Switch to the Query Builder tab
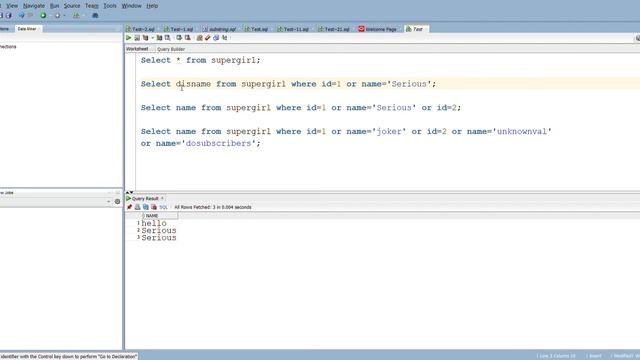 [171, 49]
